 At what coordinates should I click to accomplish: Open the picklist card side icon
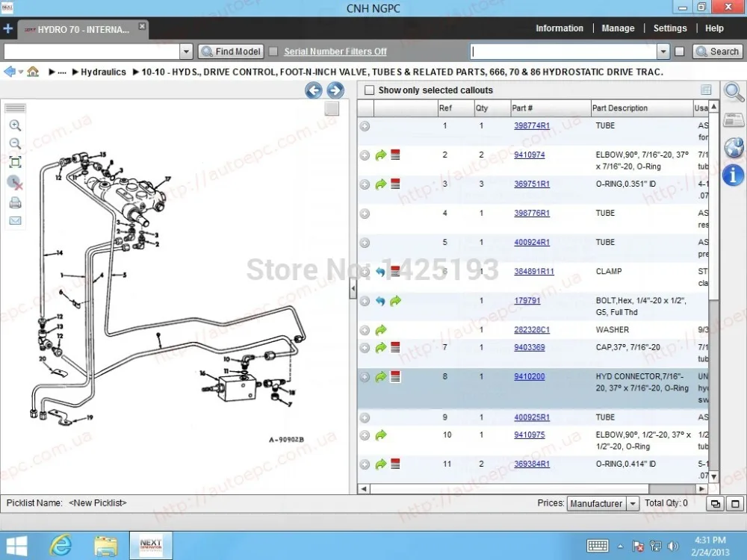(x=734, y=120)
